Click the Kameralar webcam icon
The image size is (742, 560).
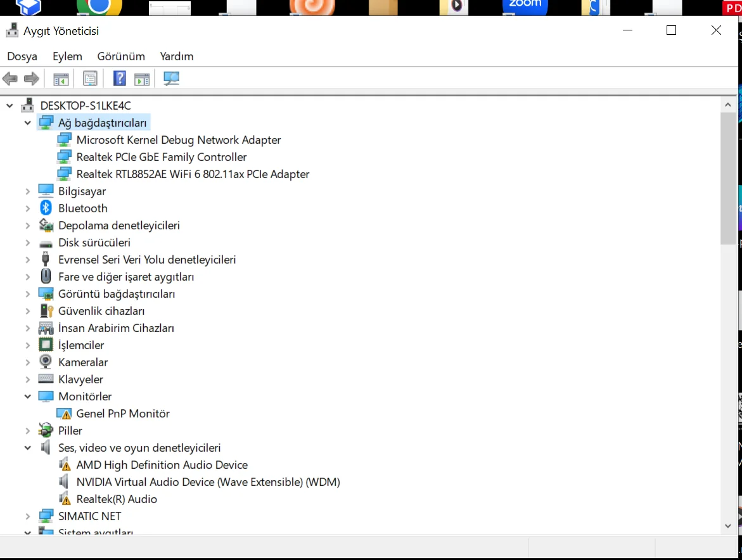point(46,362)
